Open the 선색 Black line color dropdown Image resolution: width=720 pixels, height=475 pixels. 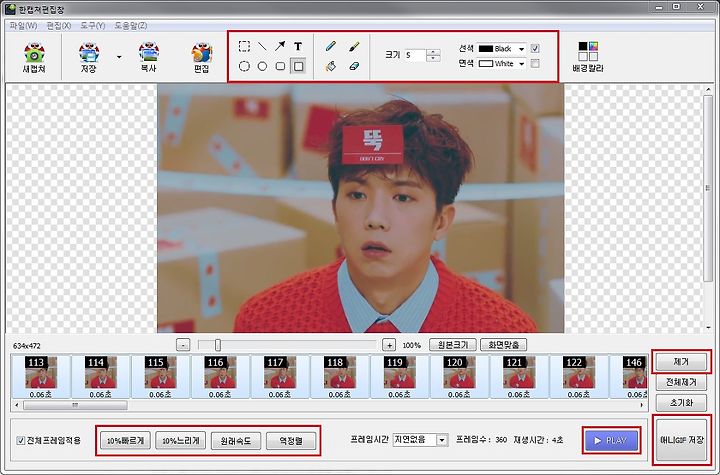point(501,49)
